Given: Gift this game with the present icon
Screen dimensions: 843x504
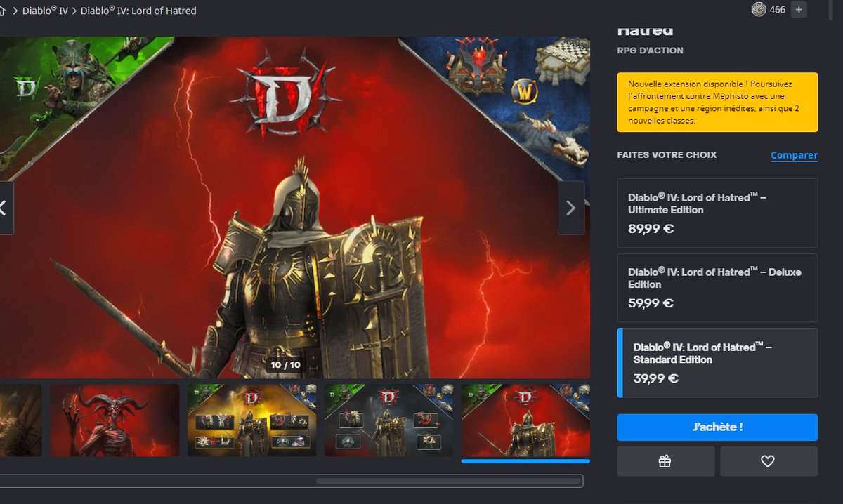Looking at the screenshot, I should (665, 461).
